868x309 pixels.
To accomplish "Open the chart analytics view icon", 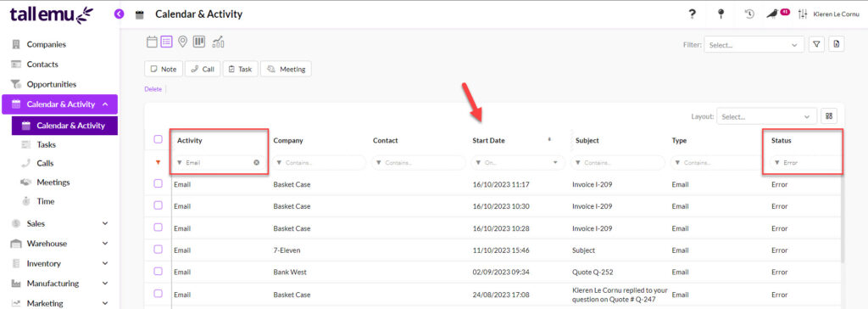I will [x=218, y=42].
